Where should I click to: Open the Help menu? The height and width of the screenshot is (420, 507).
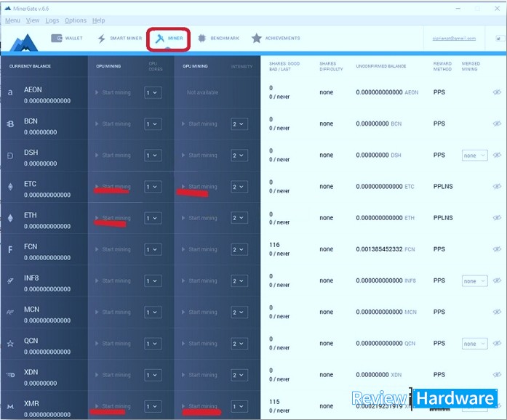pyautogui.click(x=99, y=20)
